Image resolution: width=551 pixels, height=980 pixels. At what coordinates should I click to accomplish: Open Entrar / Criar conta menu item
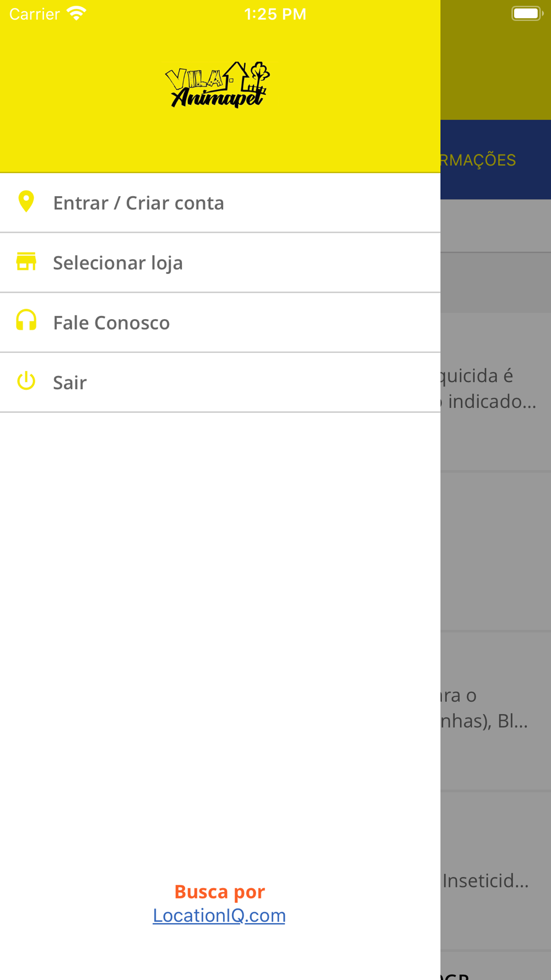click(x=220, y=203)
